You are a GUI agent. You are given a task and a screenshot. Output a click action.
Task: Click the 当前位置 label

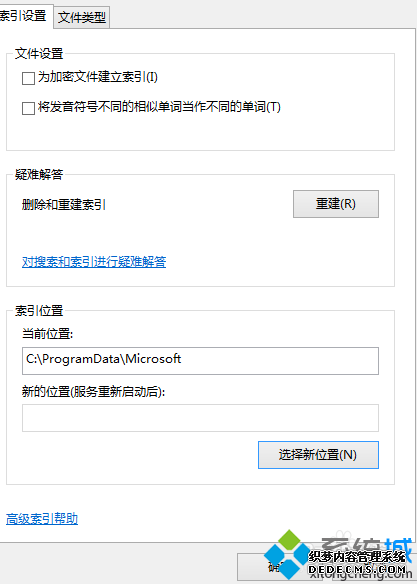(x=47, y=334)
